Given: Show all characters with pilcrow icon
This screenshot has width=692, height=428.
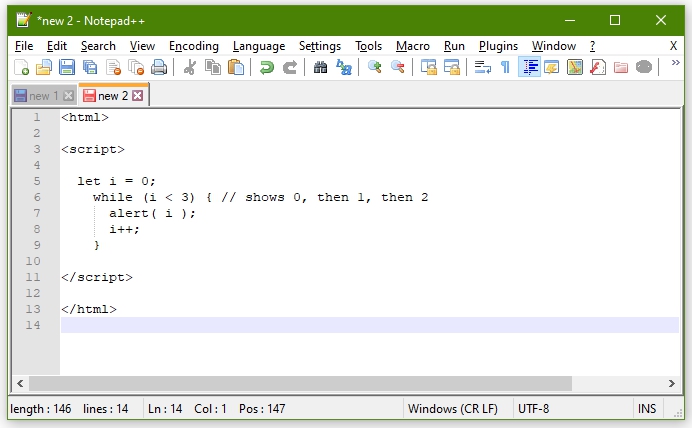Looking at the screenshot, I should [505, 68].
